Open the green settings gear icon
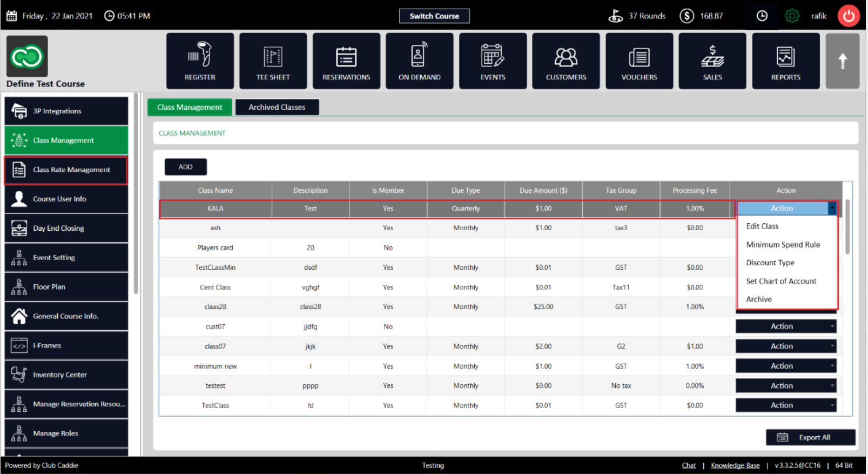868x474 pixels. (792, 16)
